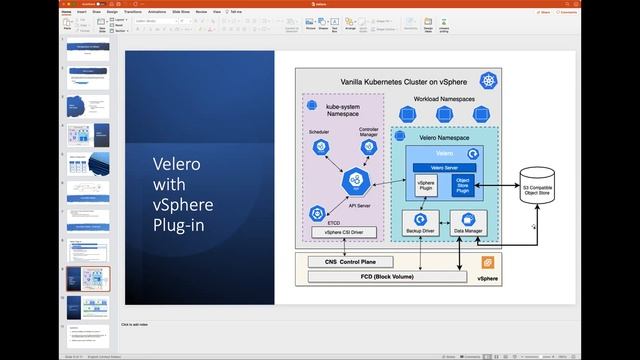Select the Data Manager box in diagram
This screenshot has height=360, width=640.
click(x=469, y=223)
